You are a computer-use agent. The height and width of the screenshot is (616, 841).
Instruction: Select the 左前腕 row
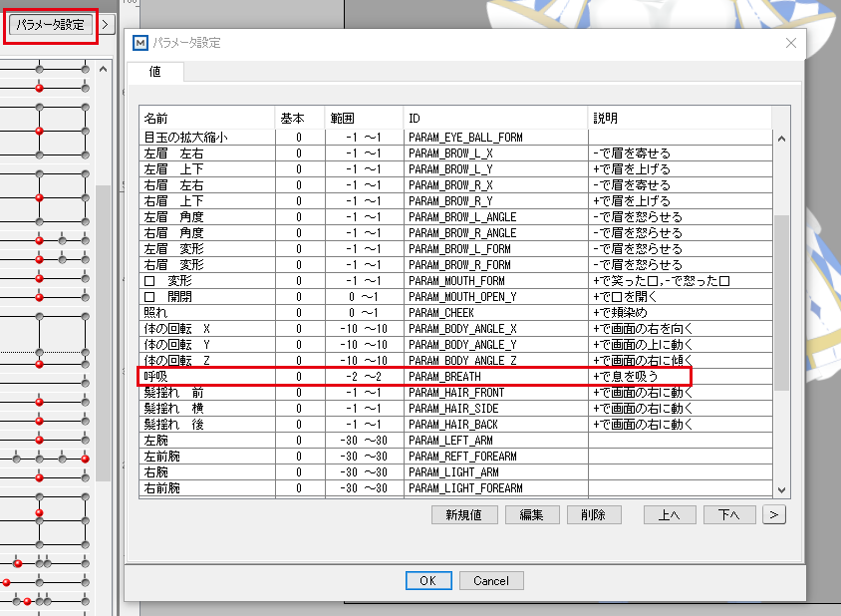click(456, 457)
